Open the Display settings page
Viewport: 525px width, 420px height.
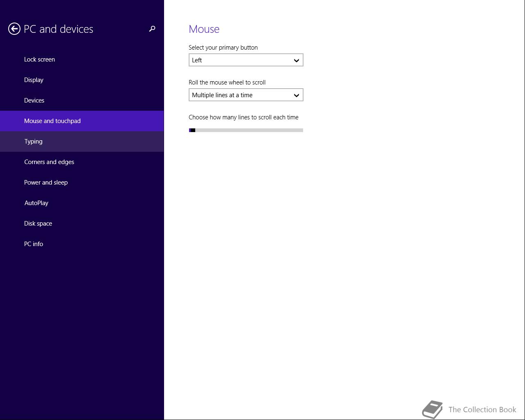click(82, 80)
